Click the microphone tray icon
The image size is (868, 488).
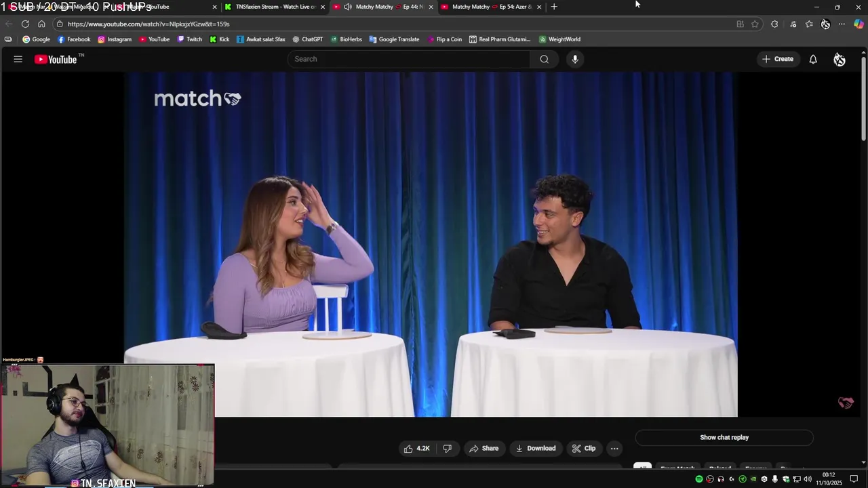(x=775, y=479)
